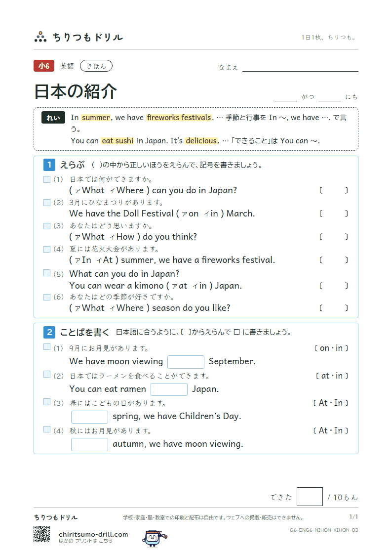Click the footer print-permission notice
Image resolution: width=392 pixels, height=555 pixels.
(x=213, y=517)
